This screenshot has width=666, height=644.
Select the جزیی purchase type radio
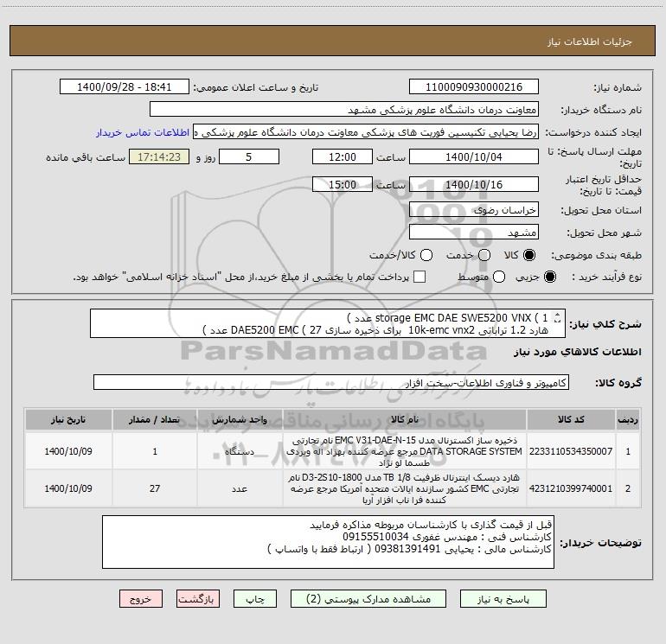point(549,277)
